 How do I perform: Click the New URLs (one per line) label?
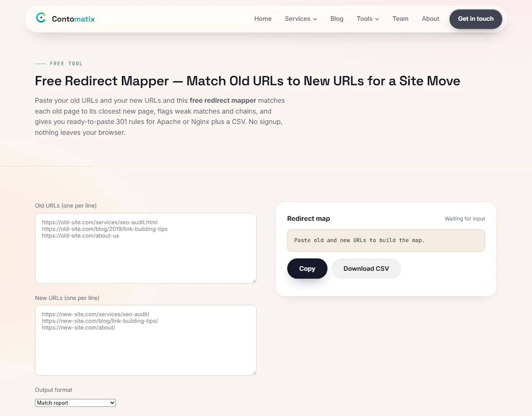[67, 298]
